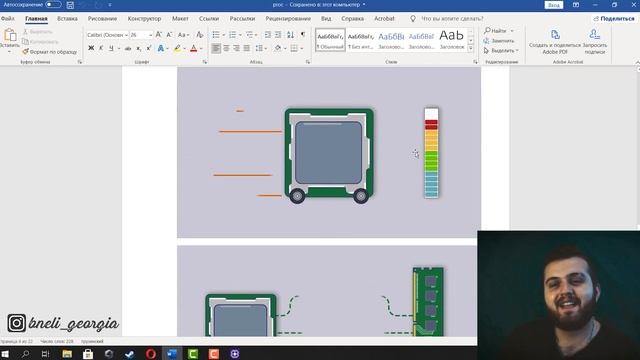Insert a numbered list
The width and height of the screenshot is (640, 360).
[232, 35]
